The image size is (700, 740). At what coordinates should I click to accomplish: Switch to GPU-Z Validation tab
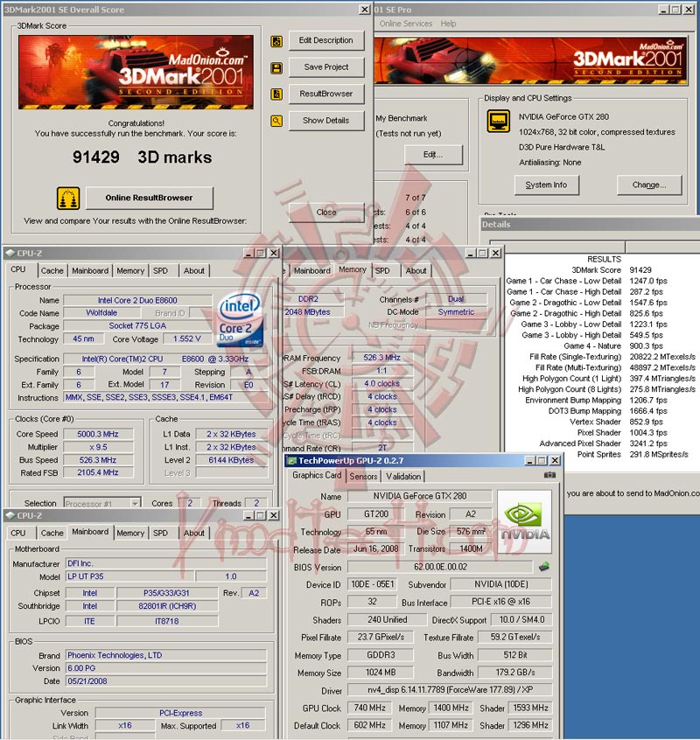[403, 477]
